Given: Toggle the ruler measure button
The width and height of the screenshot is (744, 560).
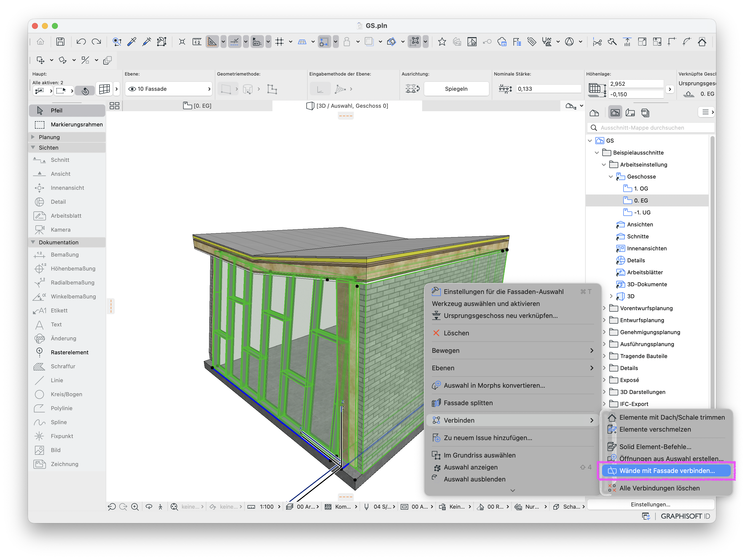Looking at the screenshot, I should coord(197,42).
